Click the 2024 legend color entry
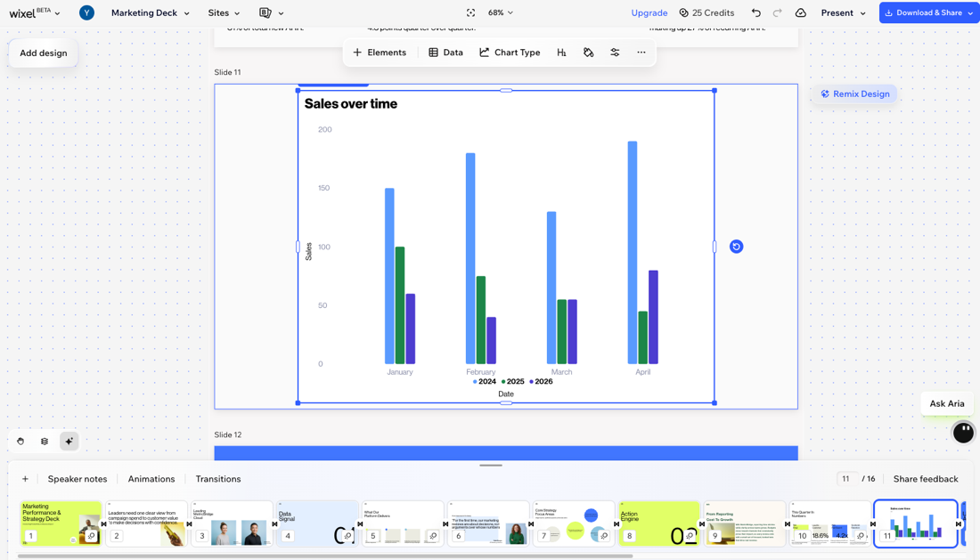The height and width of the screenshot is (560, 980). click(485, 381)
